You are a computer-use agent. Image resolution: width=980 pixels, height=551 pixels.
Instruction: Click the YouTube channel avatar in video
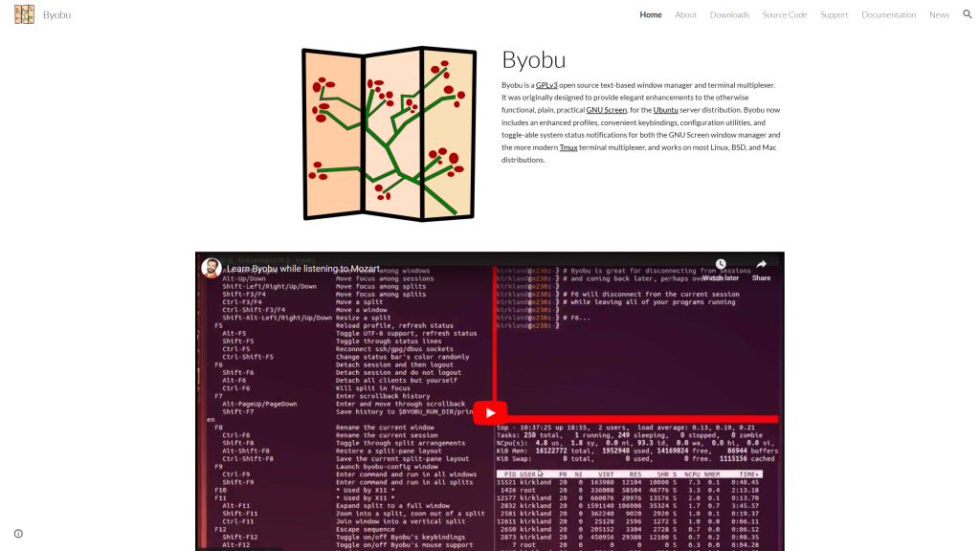coord(212,268)
